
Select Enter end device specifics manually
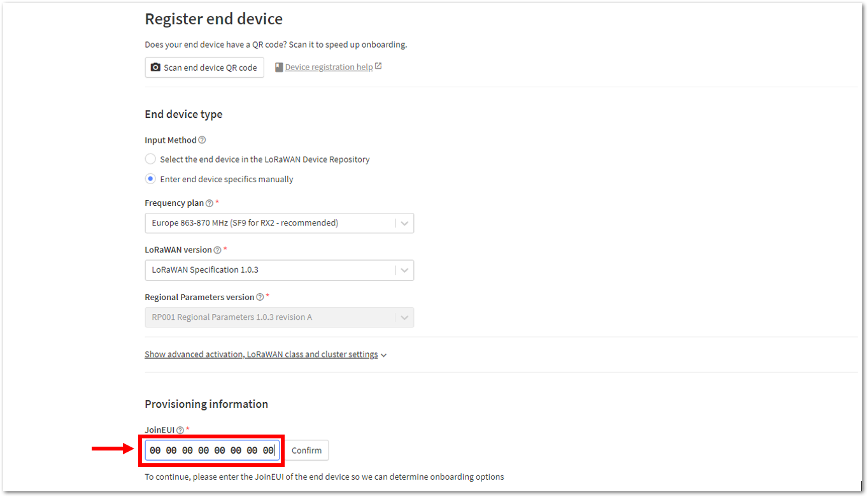(x=150, y=179)
